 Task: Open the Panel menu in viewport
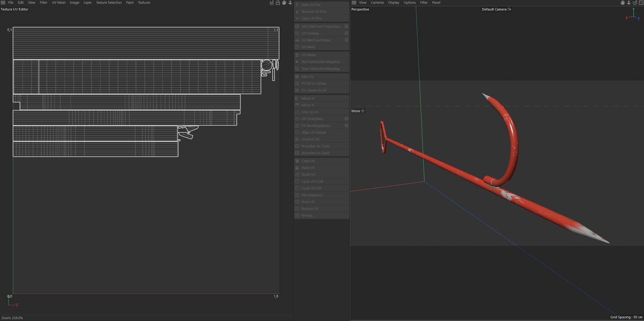click(436, 3)
